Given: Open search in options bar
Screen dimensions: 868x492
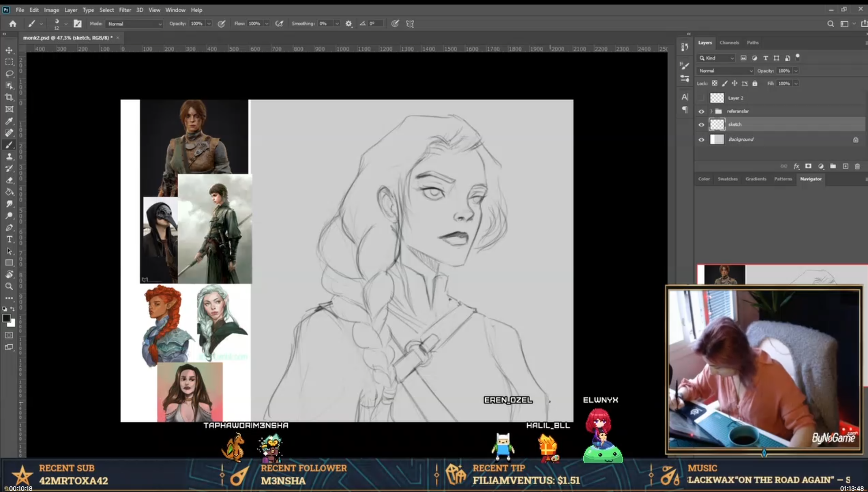Looking at the screenshot, I should click(831, 24).
